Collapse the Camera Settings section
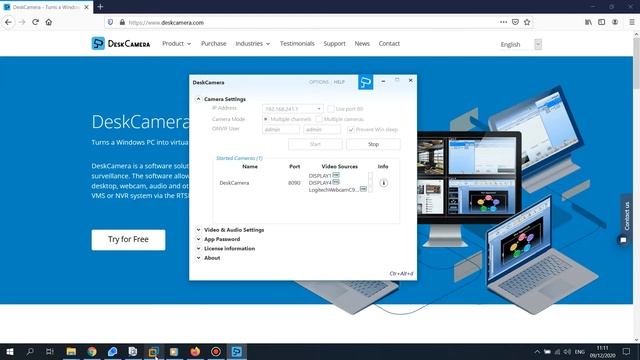The height and width of the screenshot is (360, 640). [x=198, y=99]
